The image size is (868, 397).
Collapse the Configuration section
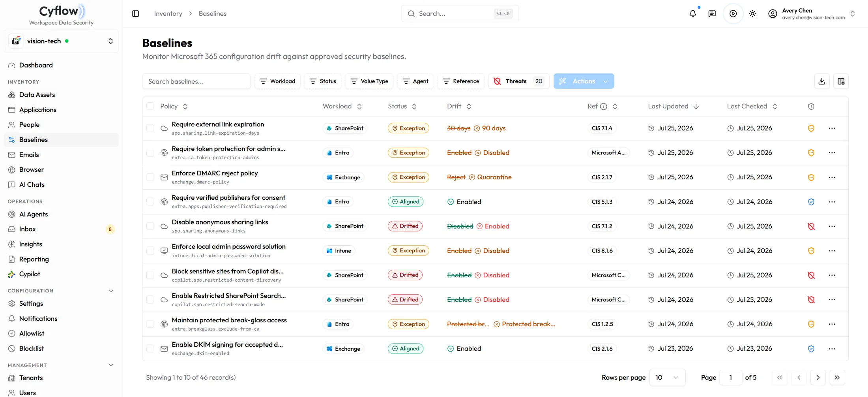point(111,291)
